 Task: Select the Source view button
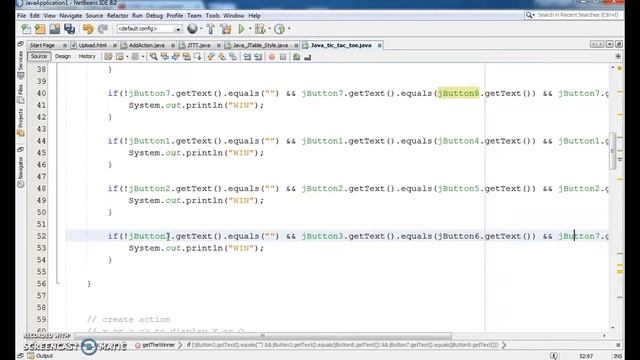point(39,56)
